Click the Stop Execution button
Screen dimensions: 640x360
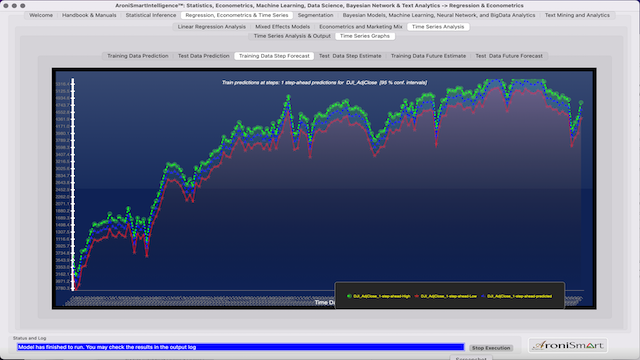tap(491, 348)
